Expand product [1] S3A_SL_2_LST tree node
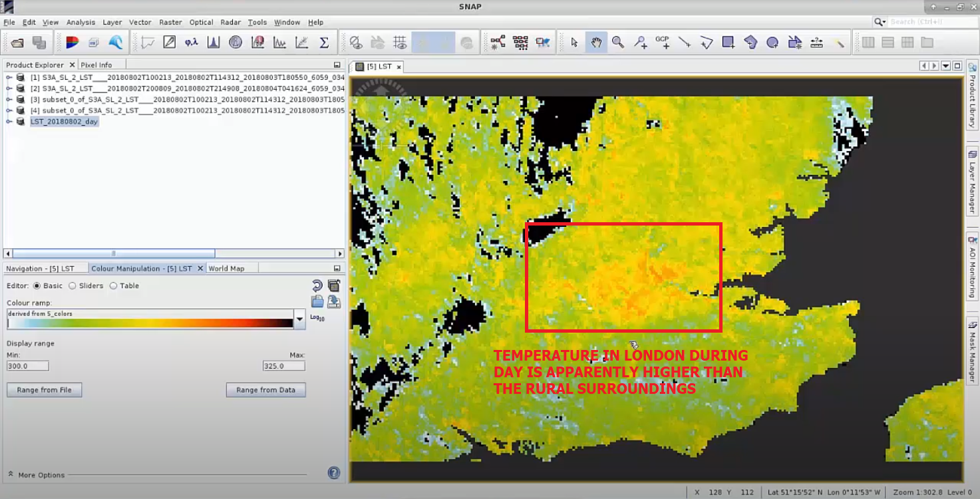 9,78
